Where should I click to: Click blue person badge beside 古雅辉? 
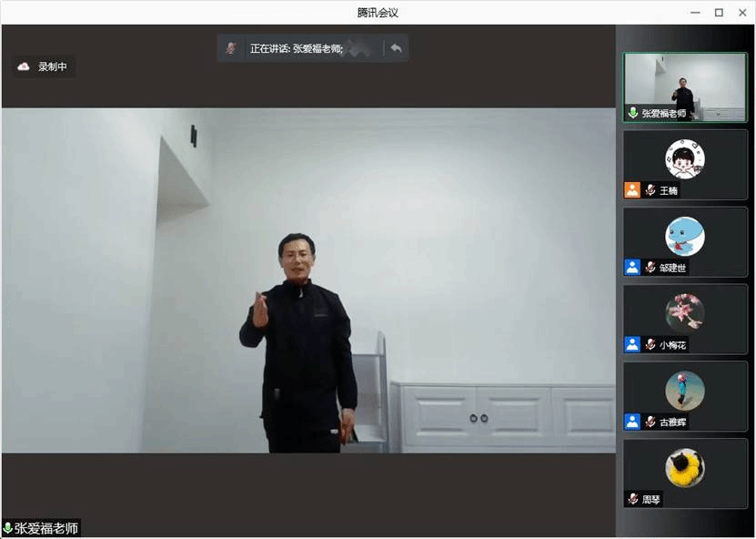click(632, 422)
